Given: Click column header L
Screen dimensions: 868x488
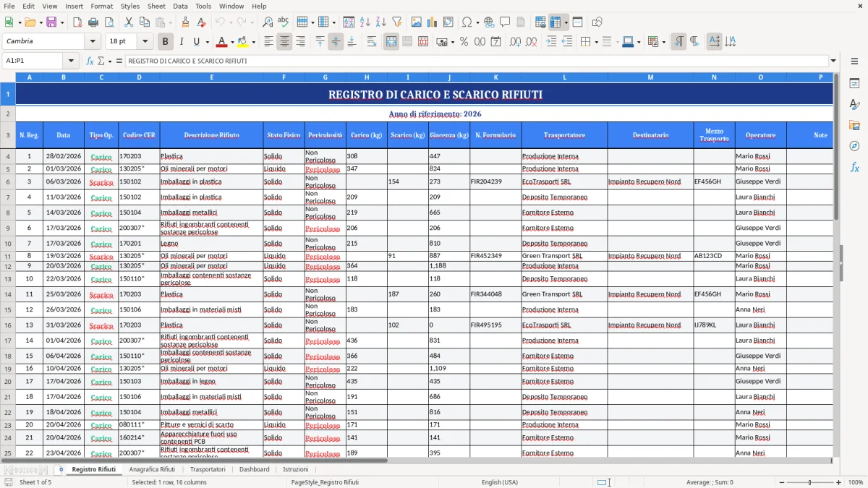Looking at the screenshot, I should coord(564,77).
